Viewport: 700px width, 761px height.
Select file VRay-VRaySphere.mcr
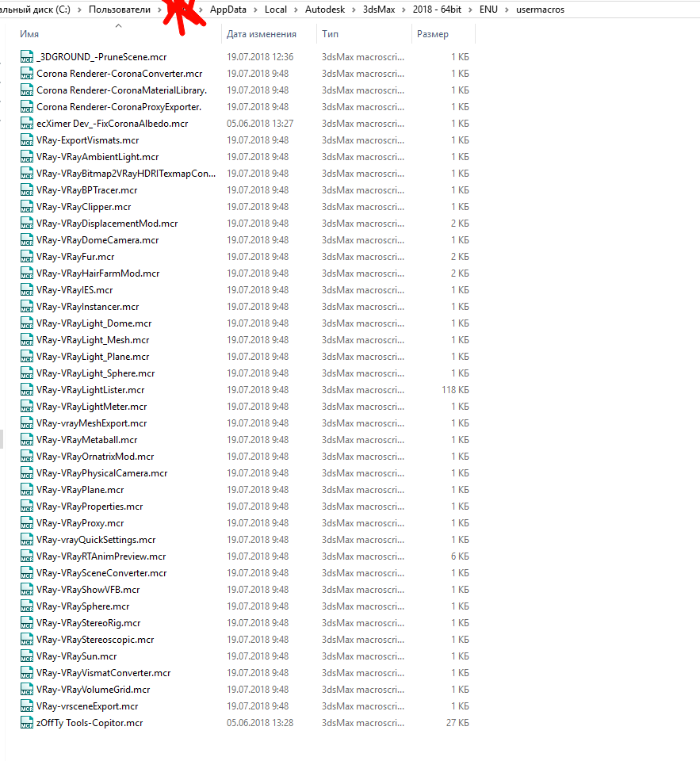(83, 606)
